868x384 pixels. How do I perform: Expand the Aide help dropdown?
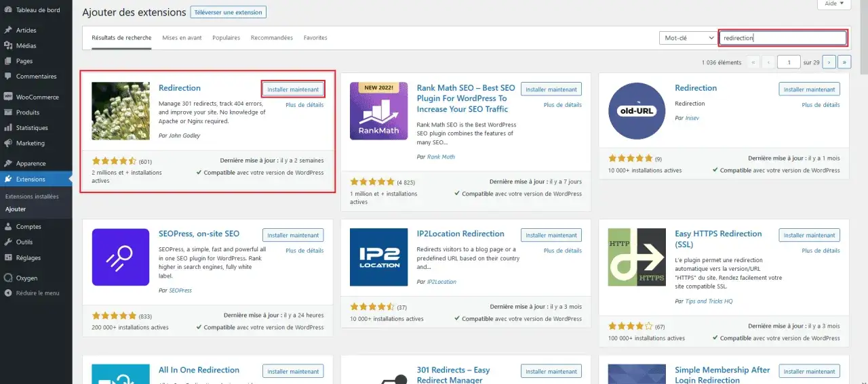834,4
